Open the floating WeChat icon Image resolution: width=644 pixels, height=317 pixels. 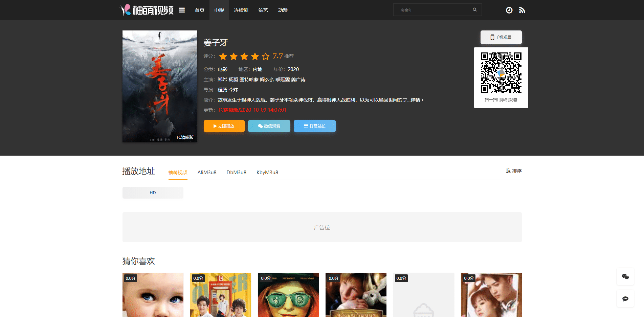pos(625,276)
